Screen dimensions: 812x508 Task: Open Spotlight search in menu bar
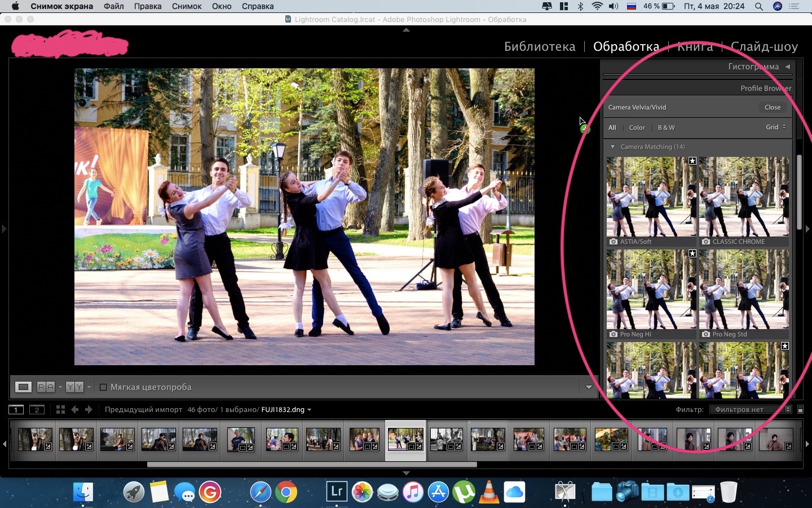759,6
